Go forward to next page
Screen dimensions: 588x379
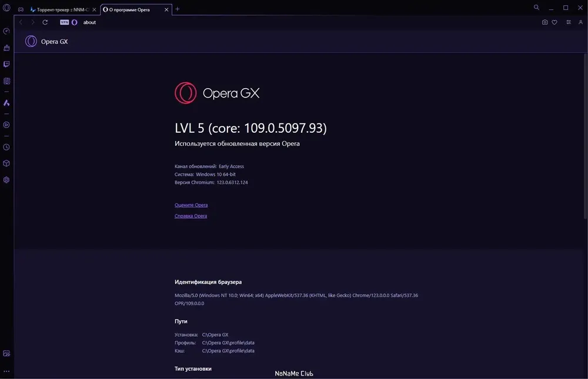32,22
